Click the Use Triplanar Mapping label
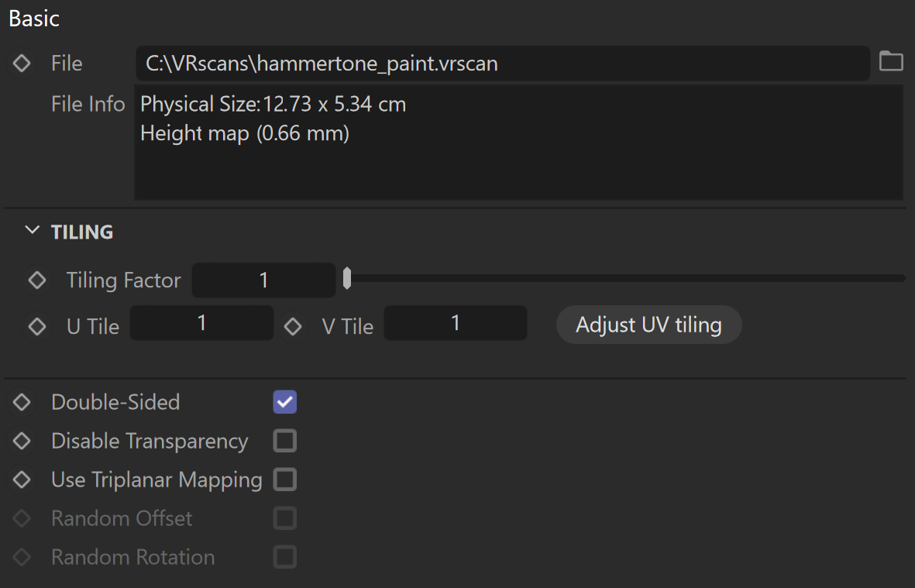The image size is (915, 588). click(x=157, y=480)
